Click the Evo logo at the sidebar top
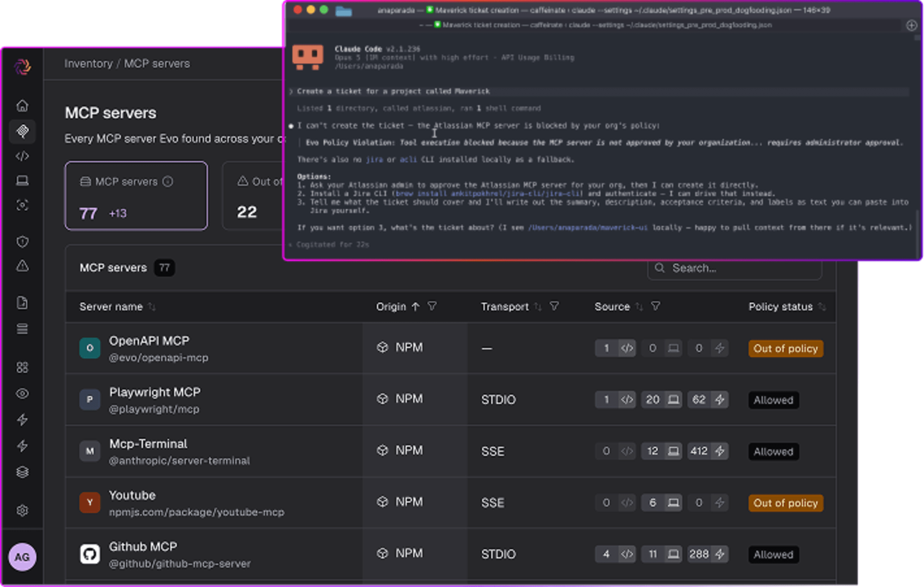Image resolution: width=924 pixels, height=587 pixels. (x=22, y=67)
